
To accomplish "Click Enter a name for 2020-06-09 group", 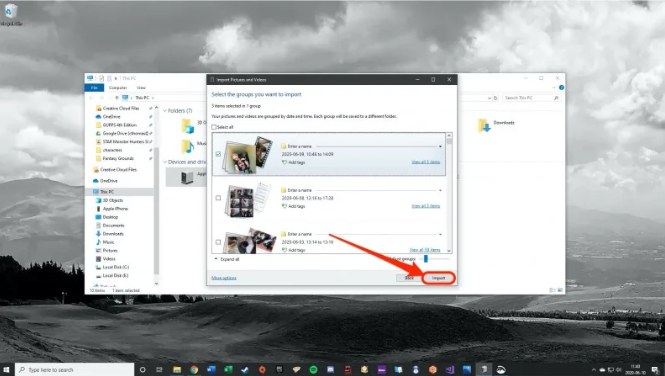I will pos(299,146).
